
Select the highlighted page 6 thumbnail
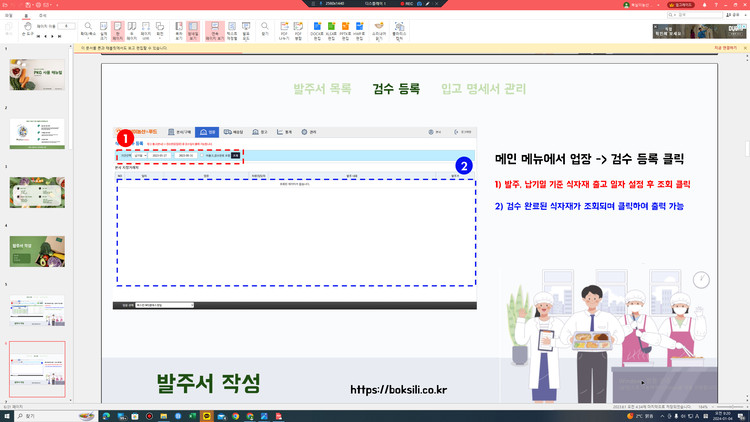(37, 369)
